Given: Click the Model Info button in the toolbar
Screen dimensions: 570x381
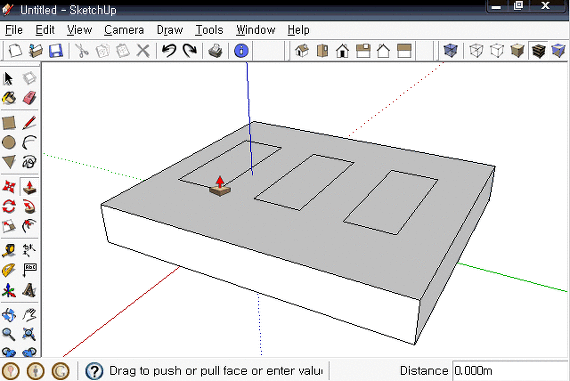Looking at the screenshot, I should [x=241, y=51].
